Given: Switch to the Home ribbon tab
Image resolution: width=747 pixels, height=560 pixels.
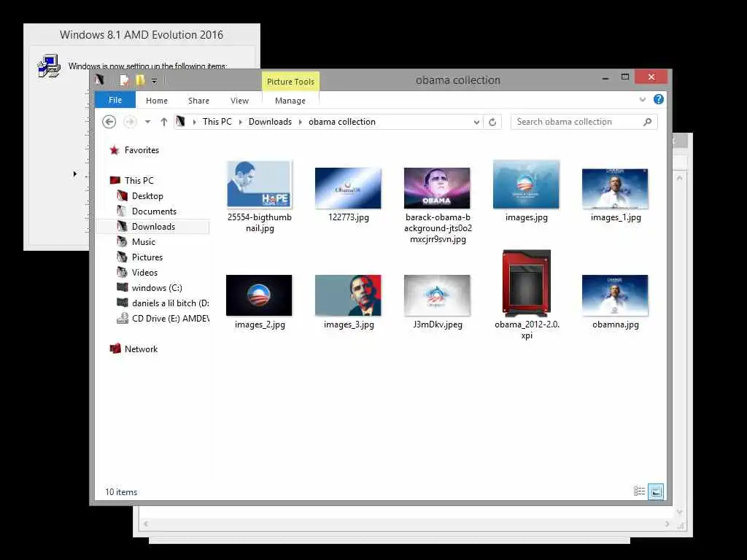Looking at the screenshot, I should tap(157, 101).
